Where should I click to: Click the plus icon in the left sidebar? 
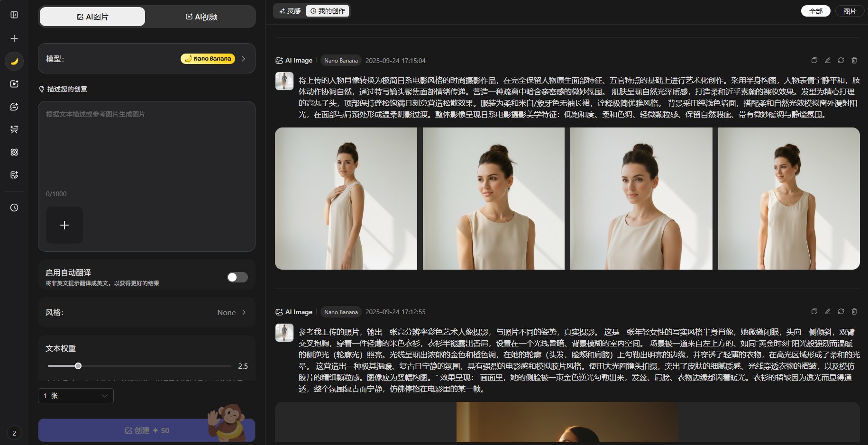click(x=14, y=38)
